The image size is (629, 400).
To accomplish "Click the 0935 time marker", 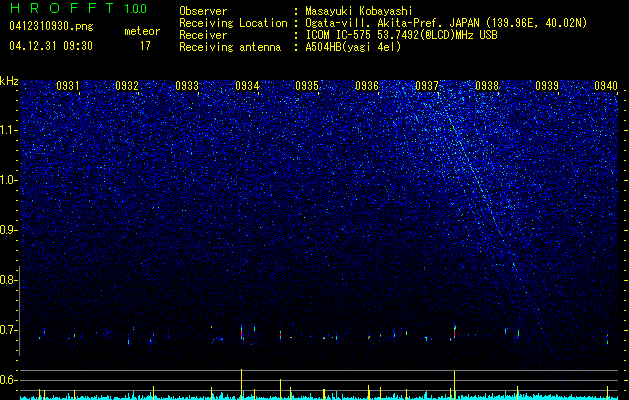I will tap(307, 86).
